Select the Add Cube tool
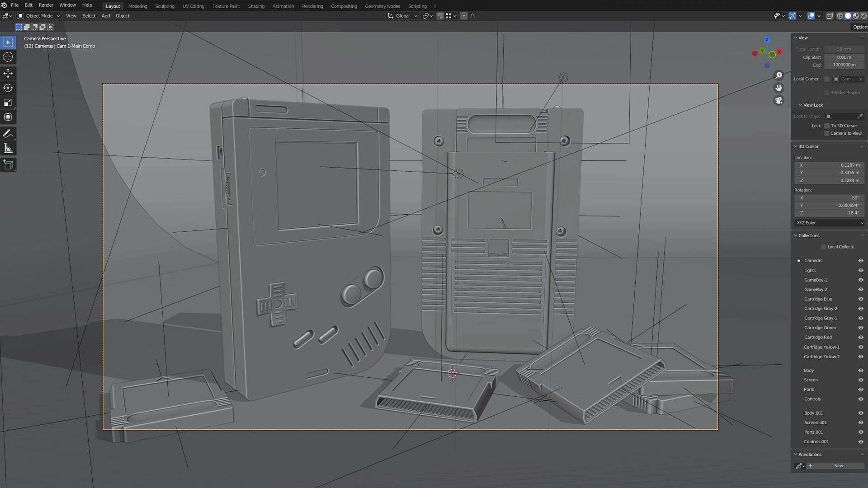868x488 pixels. click(8, 165)
